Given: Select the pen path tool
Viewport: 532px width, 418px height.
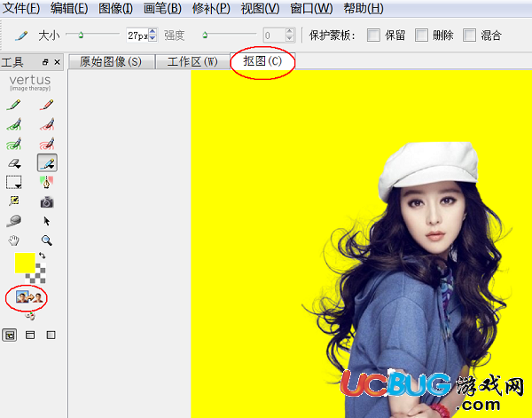Looking at the screenshot, I should tap(46, 182).
